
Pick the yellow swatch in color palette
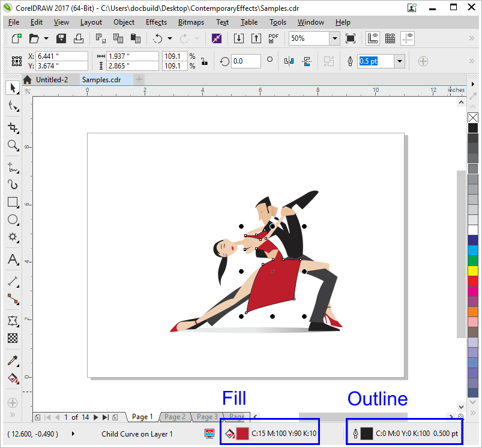click(x=473, y=271)
